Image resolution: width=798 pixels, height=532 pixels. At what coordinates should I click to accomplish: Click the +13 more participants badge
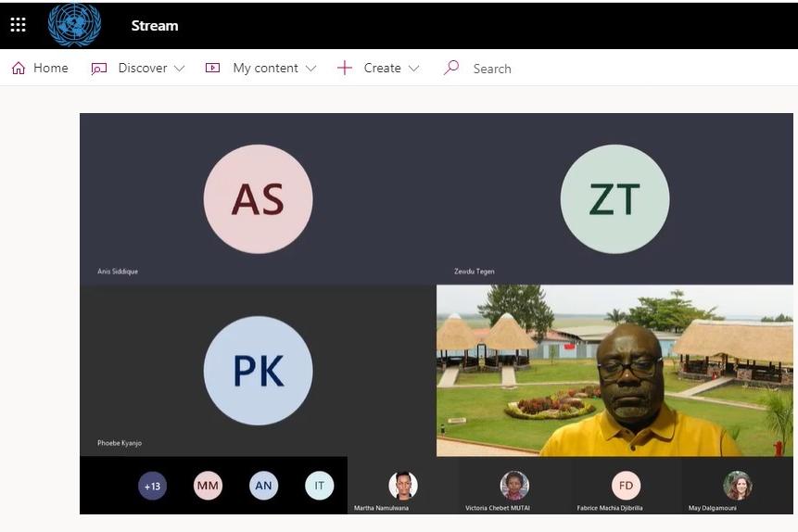pyautogui.click(x=152, y=486)
